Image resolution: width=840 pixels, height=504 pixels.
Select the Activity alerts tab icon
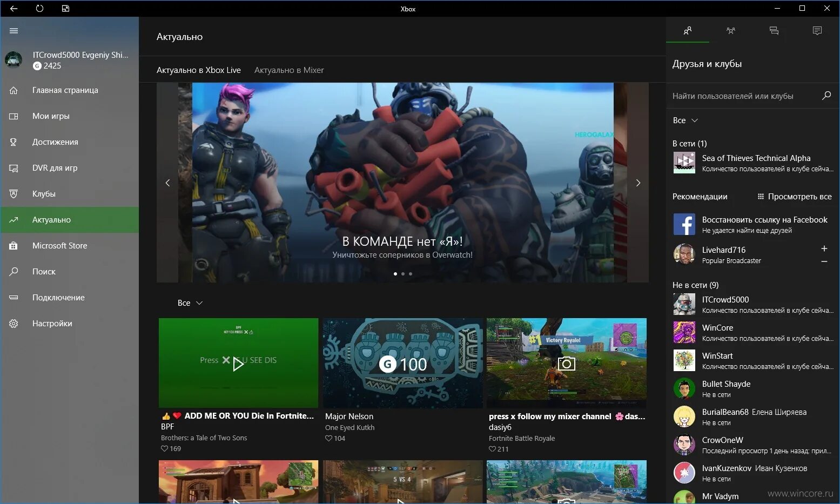point(817,31)
